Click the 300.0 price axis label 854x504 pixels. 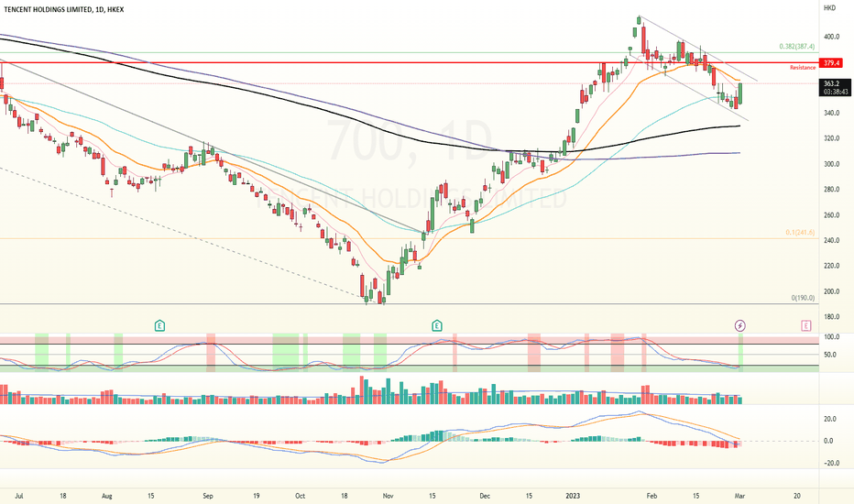click(x=831, y=164)
